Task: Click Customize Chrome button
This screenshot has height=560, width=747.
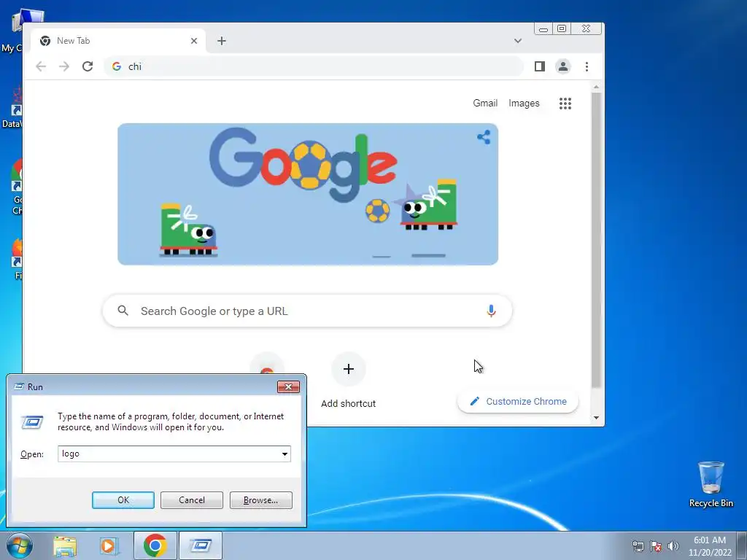Action: point(518,402)
